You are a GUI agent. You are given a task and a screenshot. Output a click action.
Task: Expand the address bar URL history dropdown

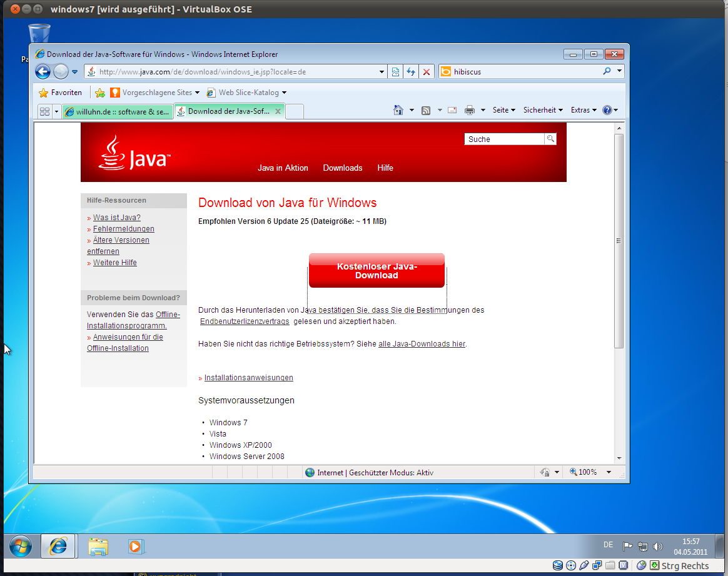click(x=382, y=72)
